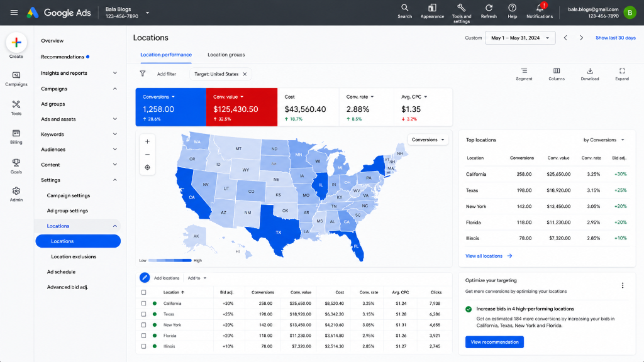Check the Florida row checkbox
The height and width of the screenshot is (362, 644).
(144, 336)
